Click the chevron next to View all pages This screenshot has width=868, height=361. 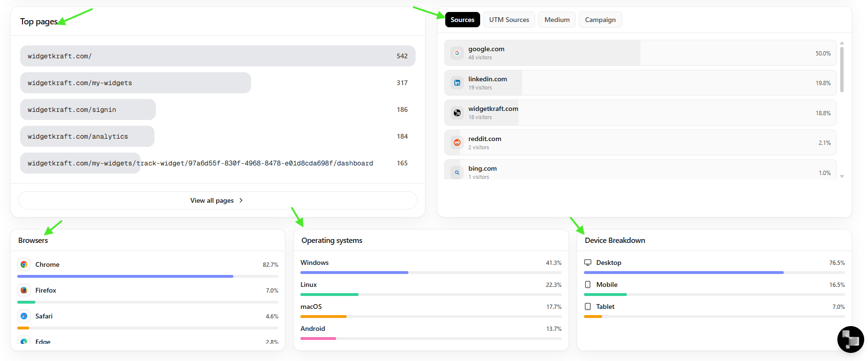tap(241, 200)
